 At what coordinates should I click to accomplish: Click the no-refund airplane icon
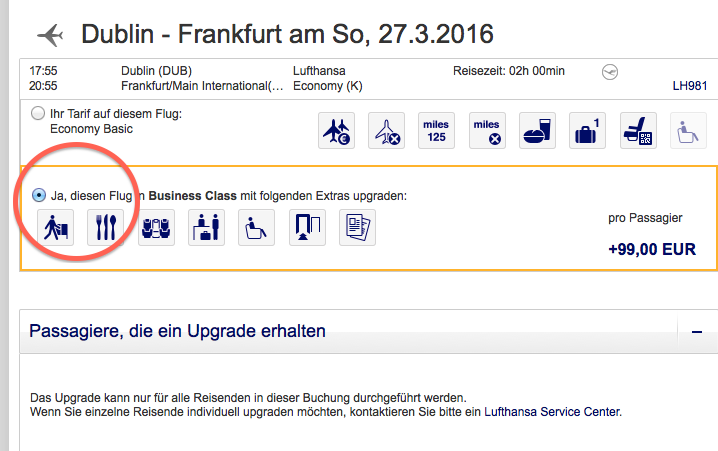click(x=386, y=130)
